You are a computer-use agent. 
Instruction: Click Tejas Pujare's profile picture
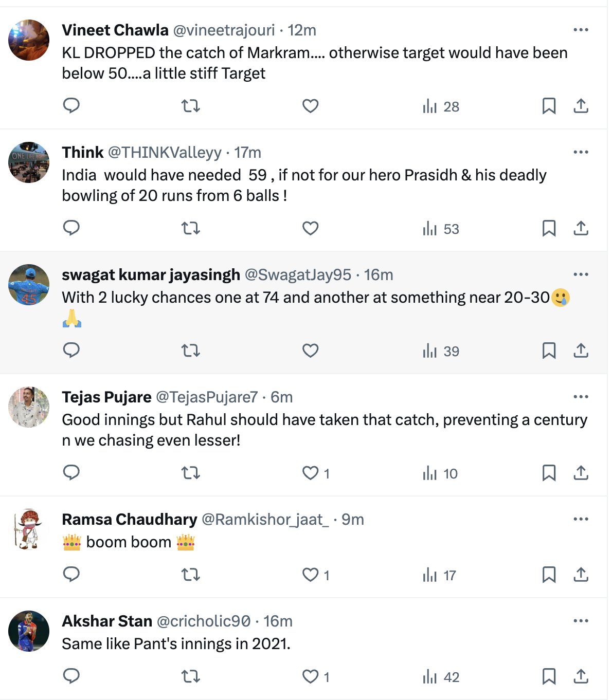(x=29, y=407)
